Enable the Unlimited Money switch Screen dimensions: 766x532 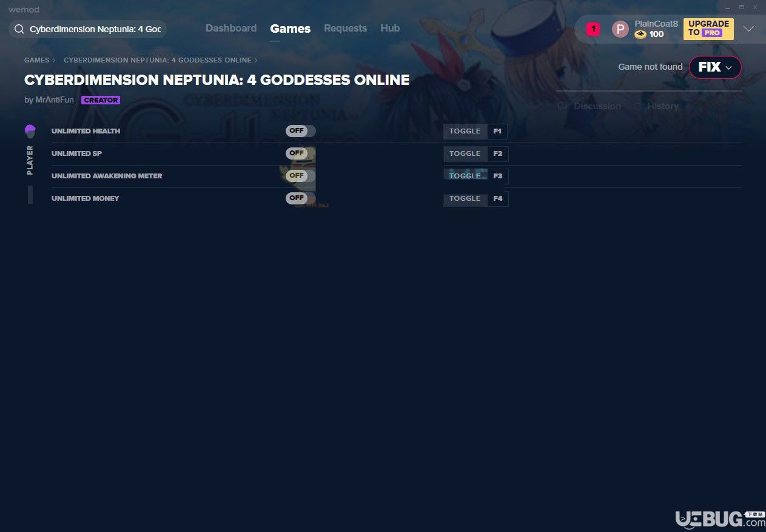(x=301, y=198)
